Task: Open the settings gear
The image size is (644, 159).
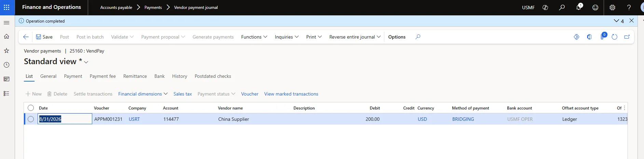Action: click(612, 8)
